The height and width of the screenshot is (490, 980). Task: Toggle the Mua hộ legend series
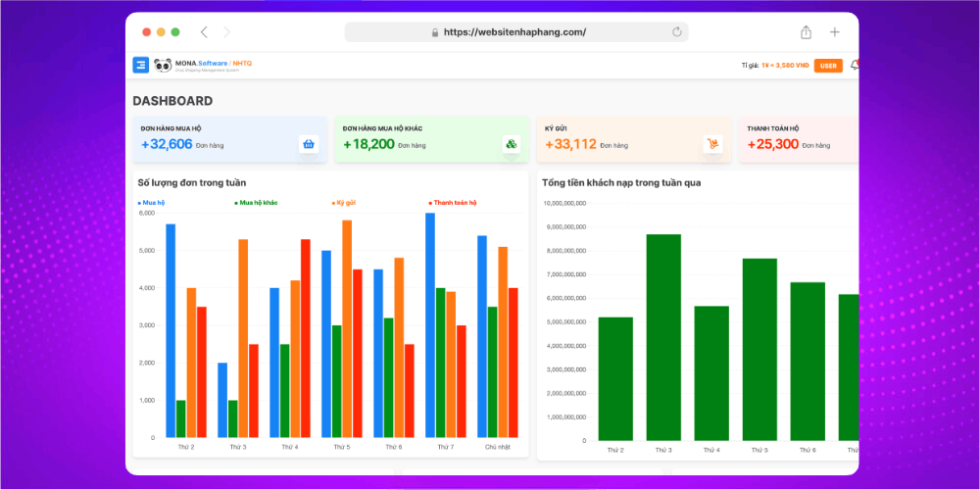point(152,203)
